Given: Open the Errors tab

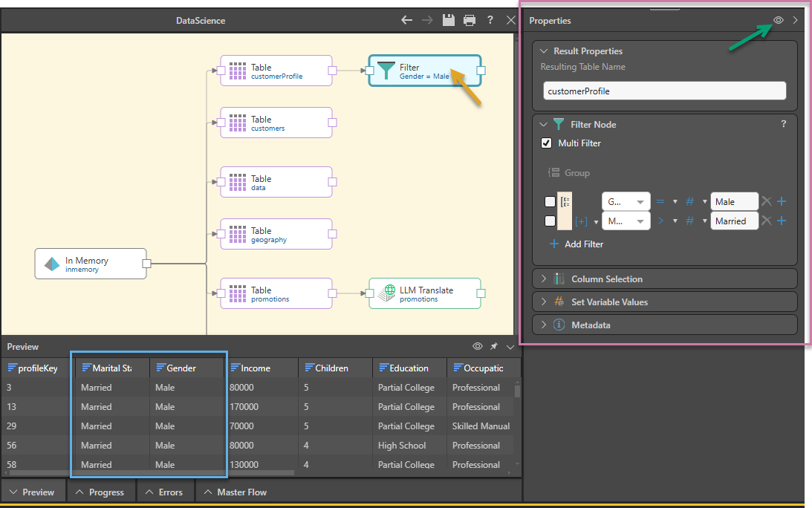Looking at the screenshot, I should click(163, 492).
